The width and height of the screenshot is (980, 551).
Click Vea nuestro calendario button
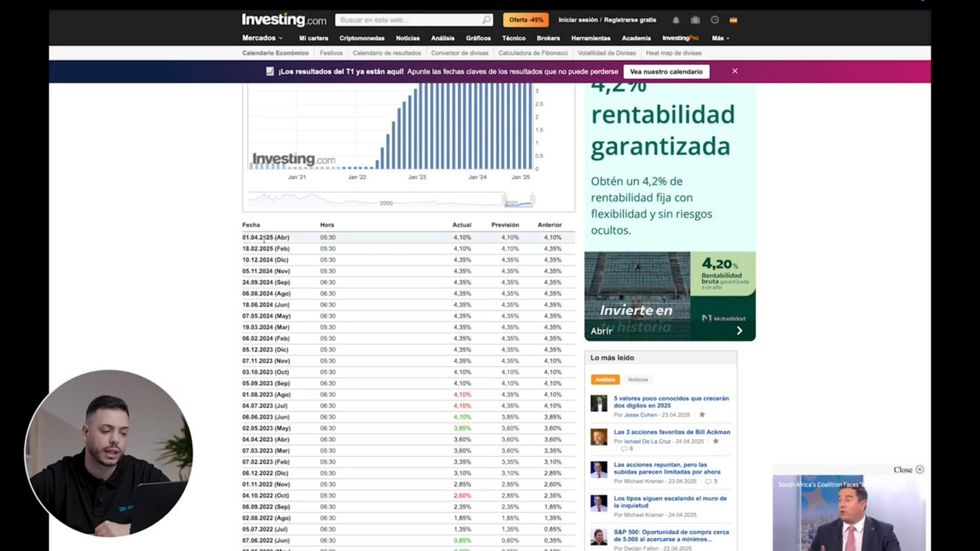(x=666, y=72)
